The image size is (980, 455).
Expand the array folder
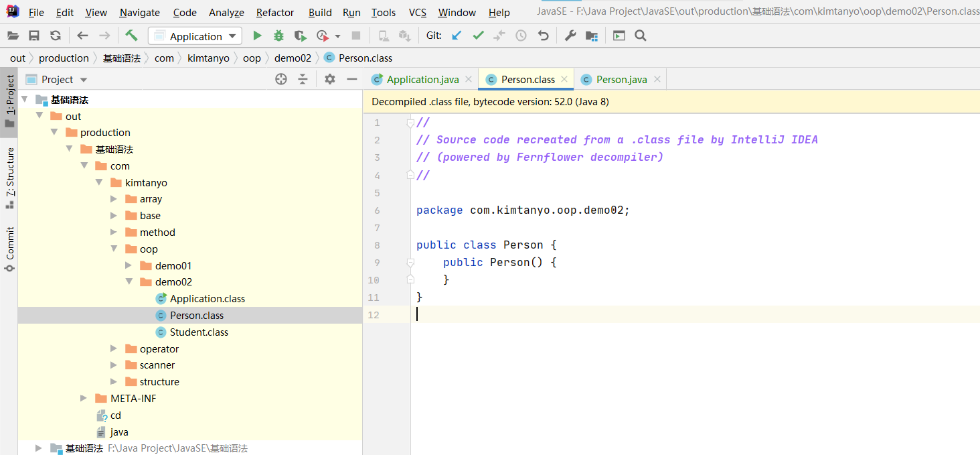(114, 199)
